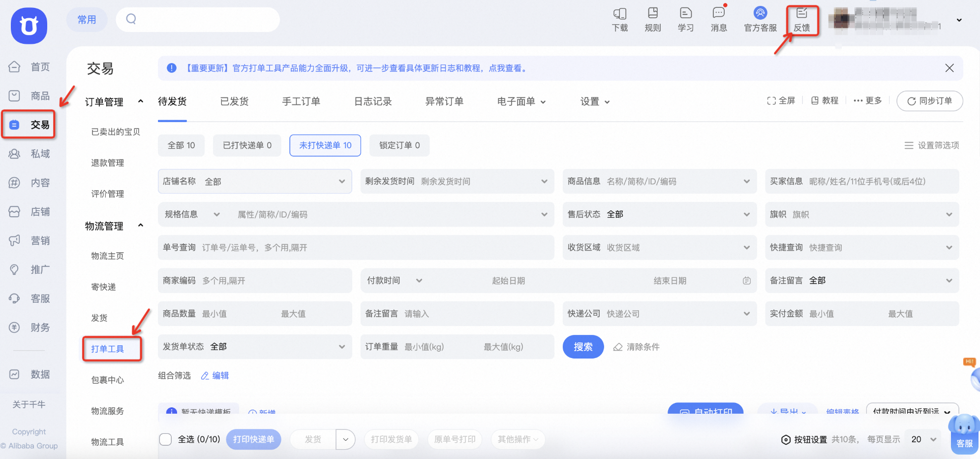980x459 pixels.
Task: Open 营销 marketing in sidebar
Action: click(30, 240)
